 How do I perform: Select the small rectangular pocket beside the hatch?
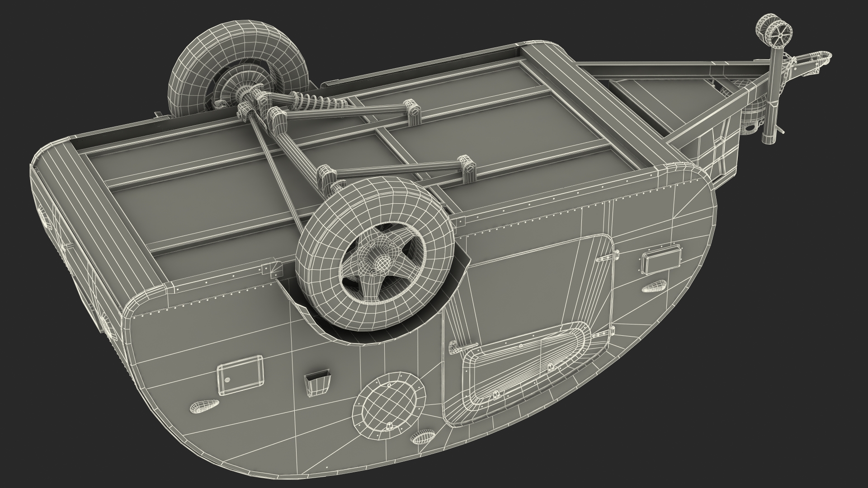[317, 383]
